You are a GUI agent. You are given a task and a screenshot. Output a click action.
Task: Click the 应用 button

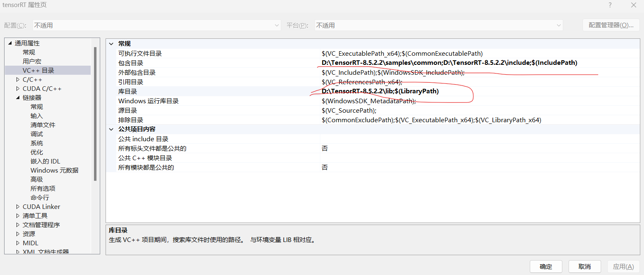point(623,266)
